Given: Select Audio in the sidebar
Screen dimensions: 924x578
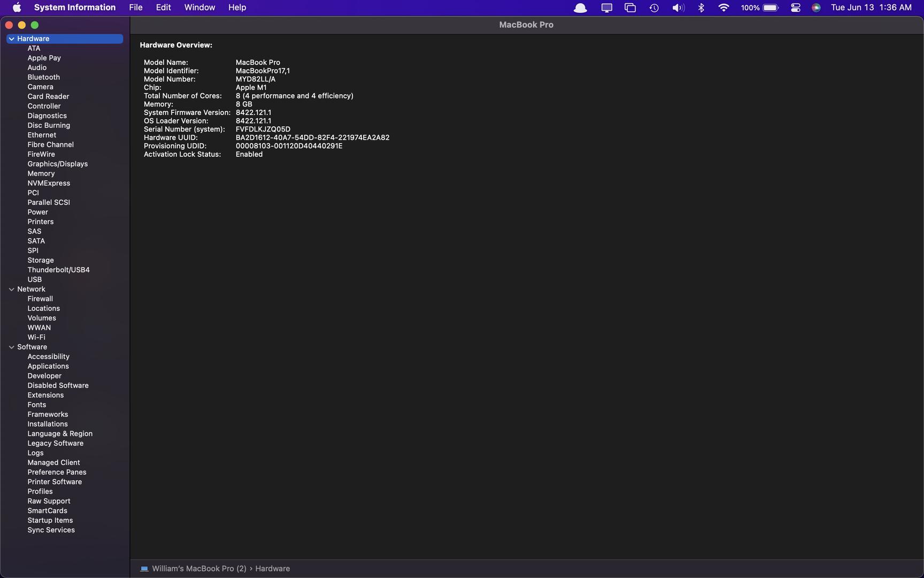Looking at the screenshot, I should [37, 67].
